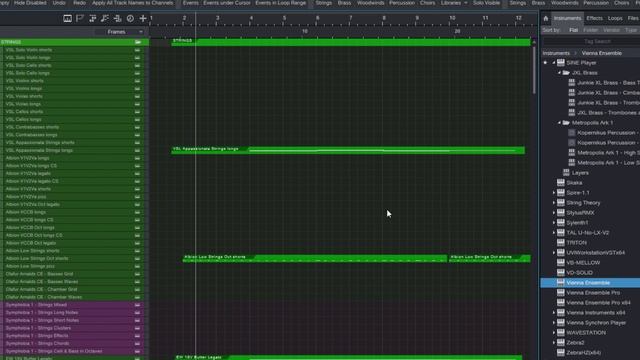Click the Vienna Ensemble Pro instrument icon
Viewport: 640px width, 360px height.
pos(561,293)
